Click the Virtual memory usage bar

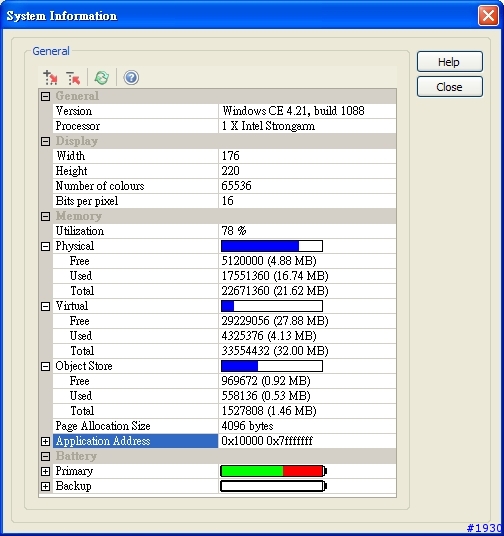click(272, 306)
